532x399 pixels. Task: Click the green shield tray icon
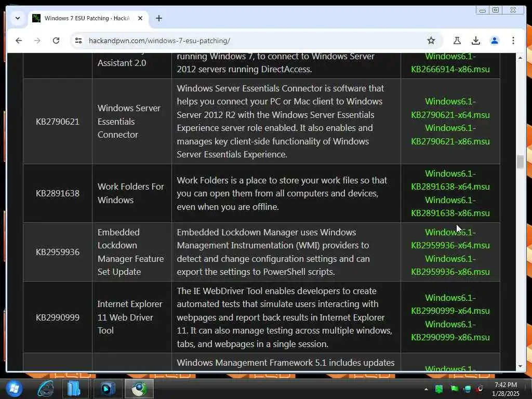[439, 389]
